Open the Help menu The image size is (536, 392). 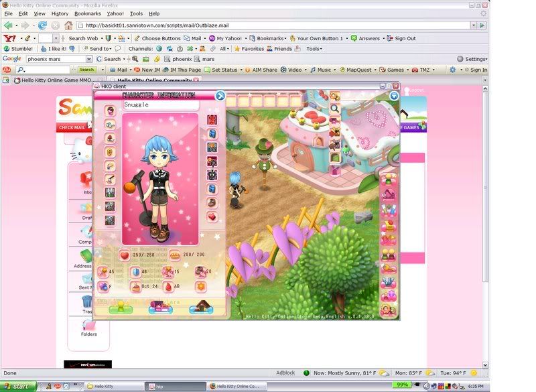[154, 13]
